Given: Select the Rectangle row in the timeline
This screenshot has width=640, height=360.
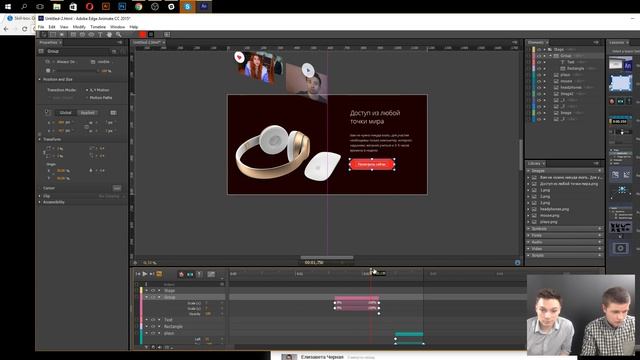Looking at the screenshot, I should pos(173,327).
